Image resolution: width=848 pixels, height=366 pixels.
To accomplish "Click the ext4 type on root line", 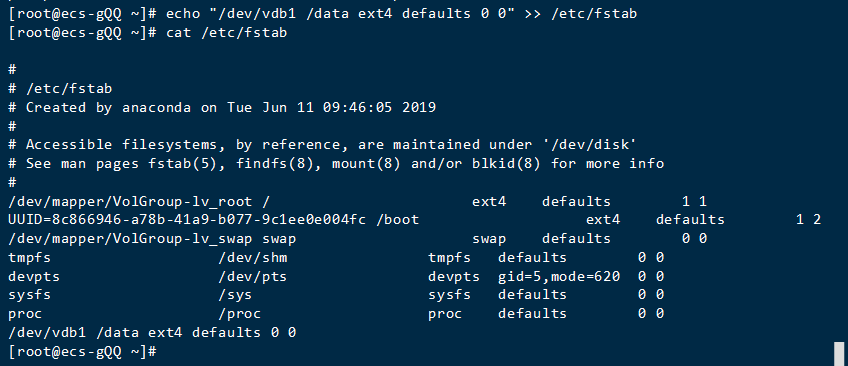I will [489, 202].
